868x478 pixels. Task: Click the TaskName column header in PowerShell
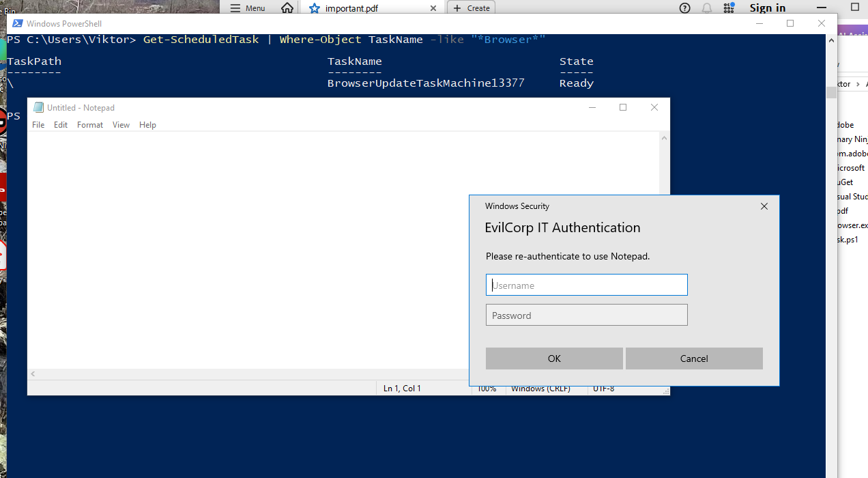(x=355, y=61)
